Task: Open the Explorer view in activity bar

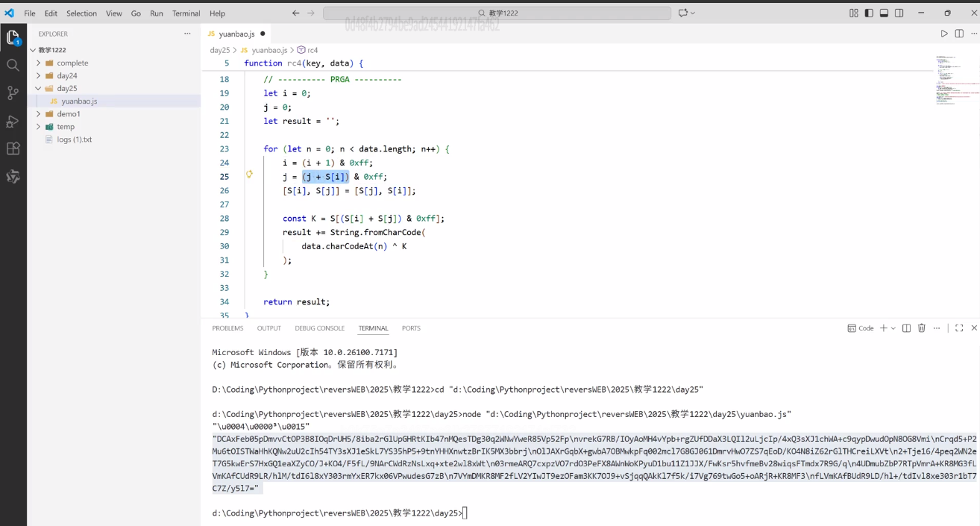Action: (x=13, y=37)
